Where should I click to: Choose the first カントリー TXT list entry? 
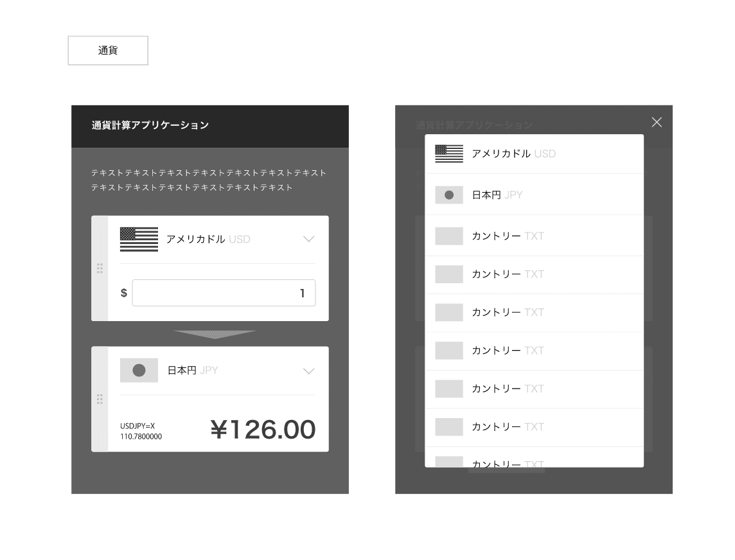click(534, 236)
